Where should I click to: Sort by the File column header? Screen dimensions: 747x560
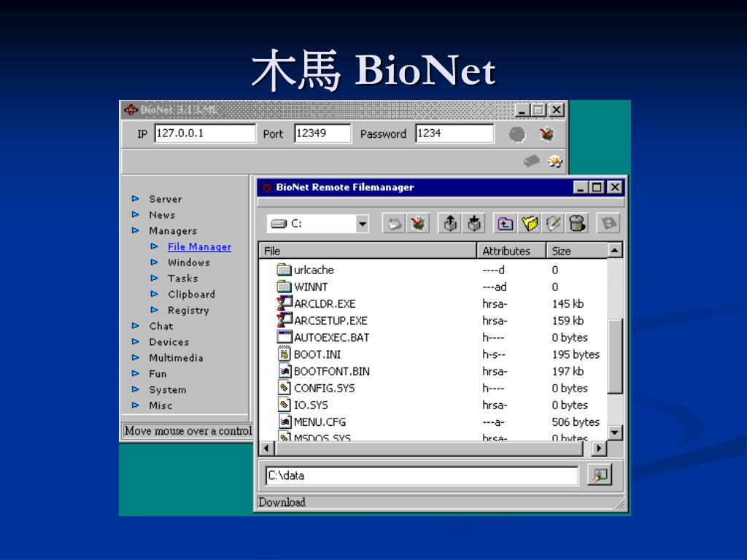368,251
